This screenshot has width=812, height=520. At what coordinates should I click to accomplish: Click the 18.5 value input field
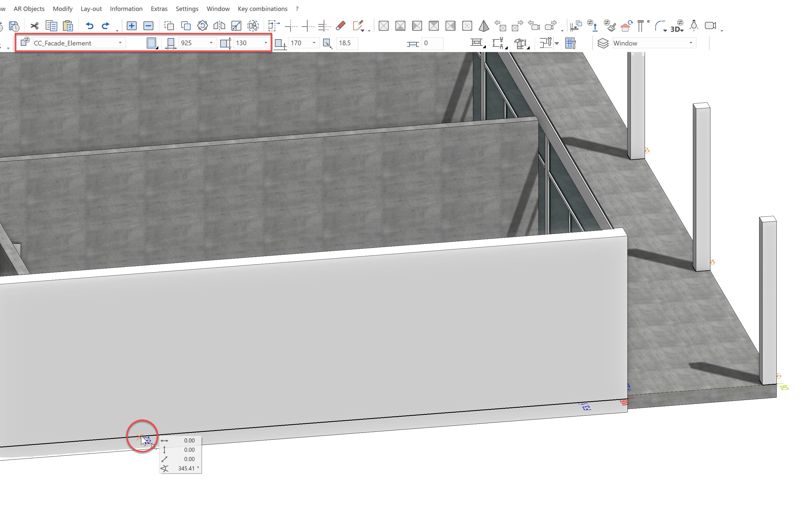tap(347, 43)
